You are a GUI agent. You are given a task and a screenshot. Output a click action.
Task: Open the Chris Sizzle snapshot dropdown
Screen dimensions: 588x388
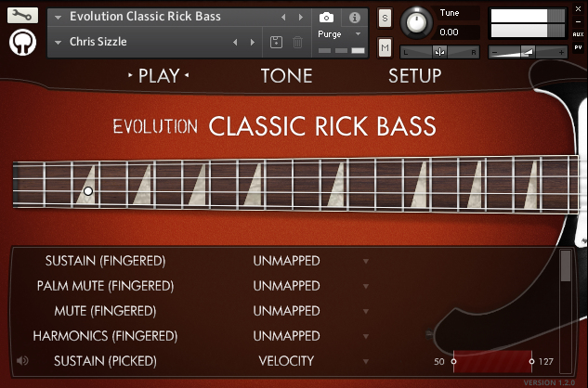tap(58, 43)
